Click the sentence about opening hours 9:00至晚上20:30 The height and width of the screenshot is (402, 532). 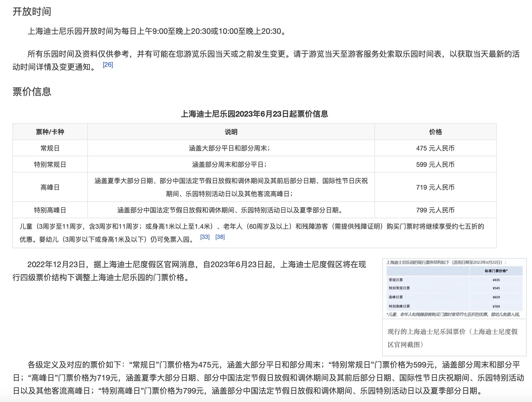coord(158,31)
